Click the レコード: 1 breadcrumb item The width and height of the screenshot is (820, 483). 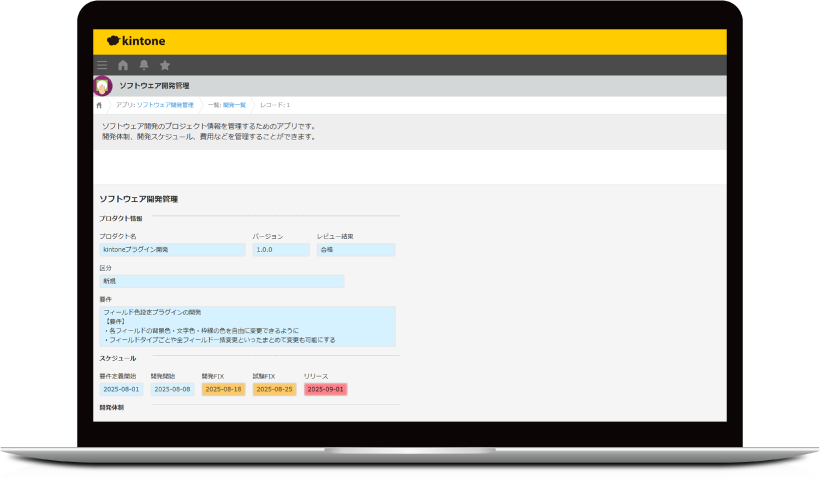tap(275, 105)
